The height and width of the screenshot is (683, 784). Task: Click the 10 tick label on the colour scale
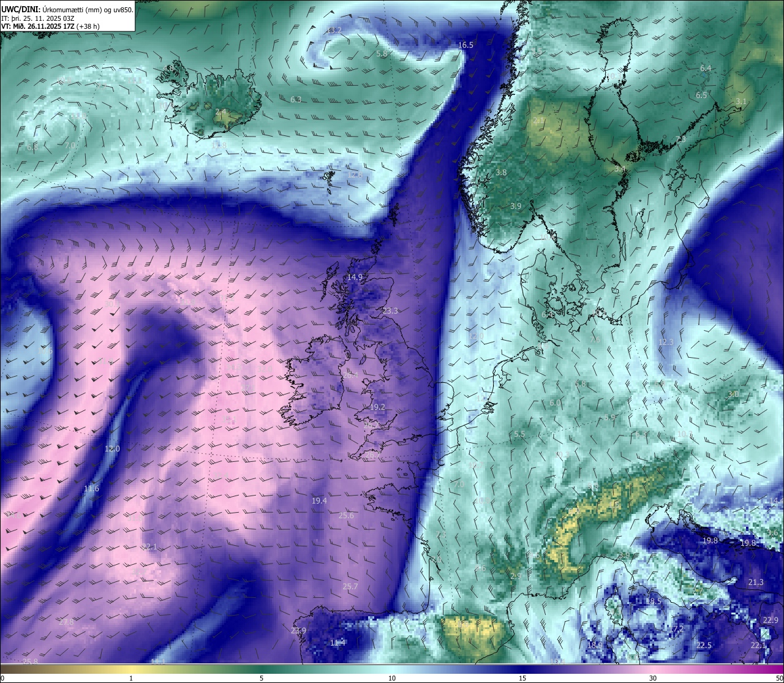pos(392,678)
